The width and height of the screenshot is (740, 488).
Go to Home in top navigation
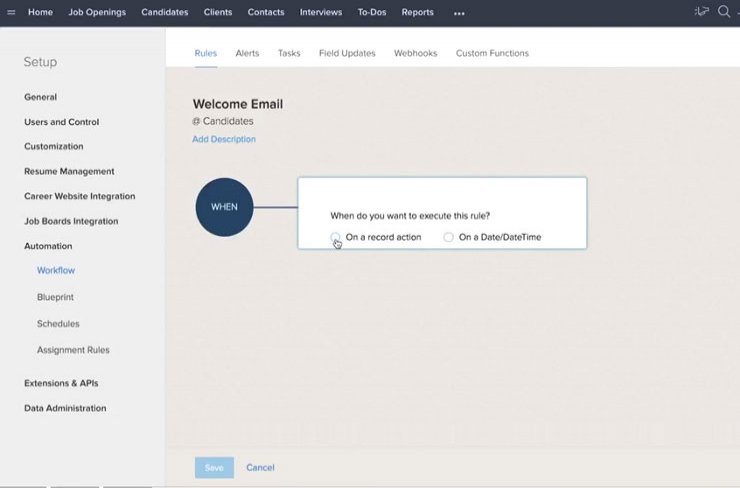tap(40, 12)
